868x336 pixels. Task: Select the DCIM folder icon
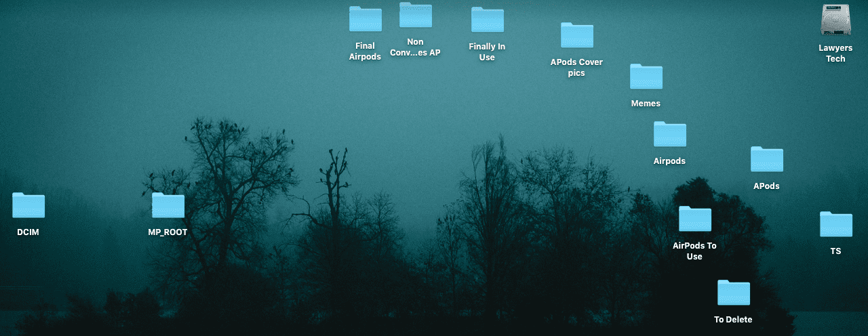click(28, 205)
